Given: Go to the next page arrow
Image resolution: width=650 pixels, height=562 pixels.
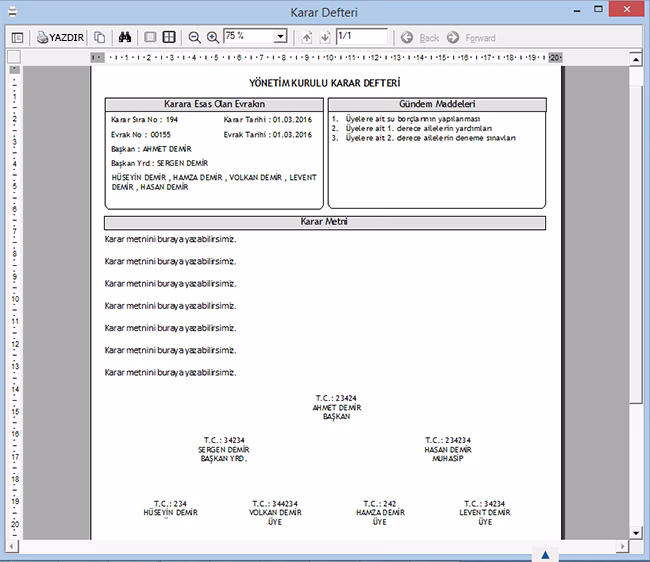Looking at the screenshot, I should tap(325, 38).
